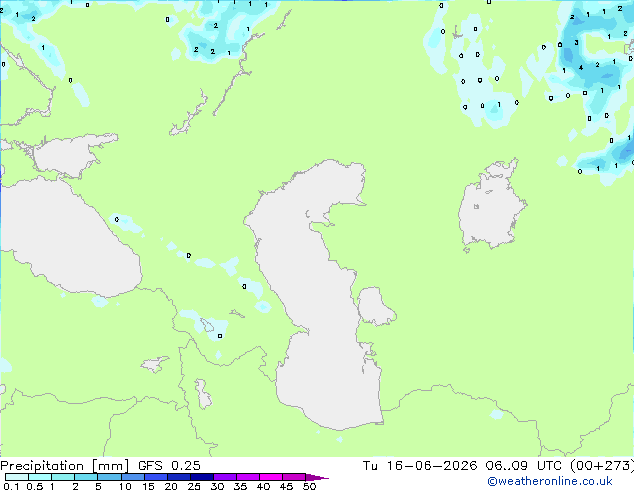
Task: Click the 'GFS 0.25' model label
Action: point(169,466)
